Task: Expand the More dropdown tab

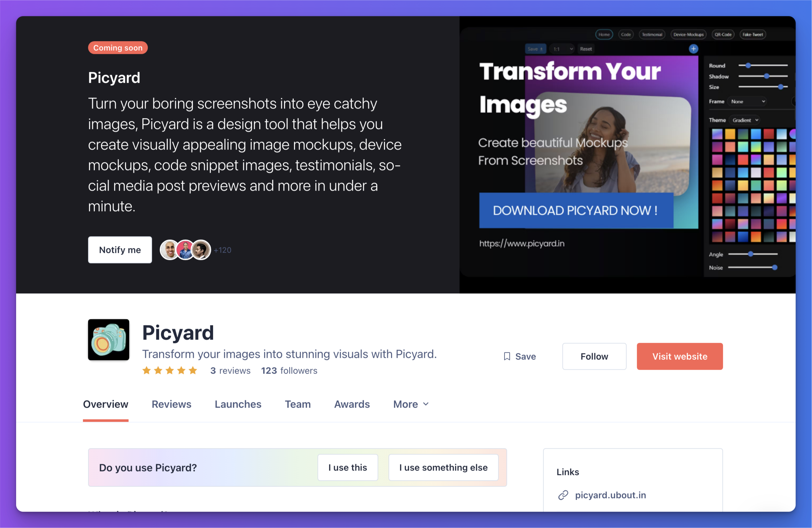Action: 411,404
